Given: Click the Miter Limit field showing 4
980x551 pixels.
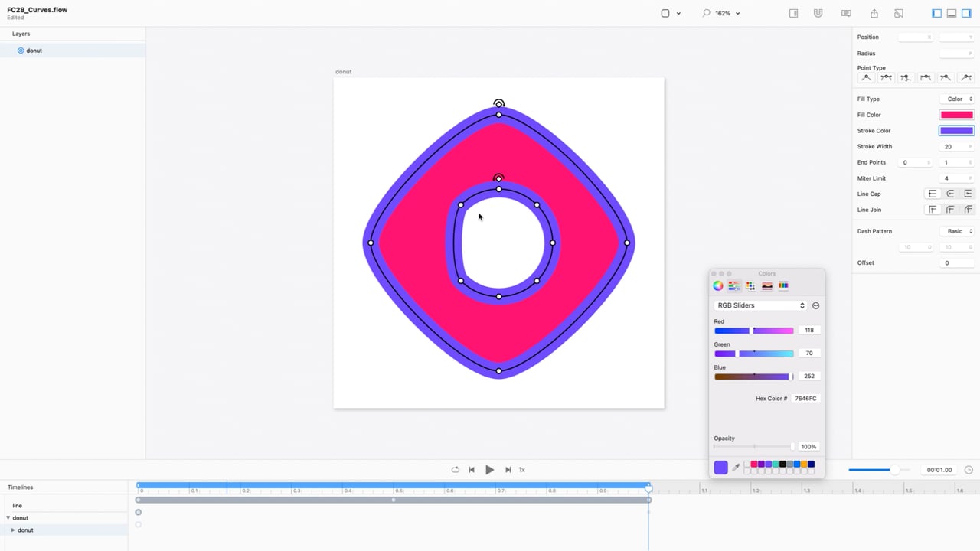Looking at the screenshot, I should pyautogui.click(x=956, y=178).
